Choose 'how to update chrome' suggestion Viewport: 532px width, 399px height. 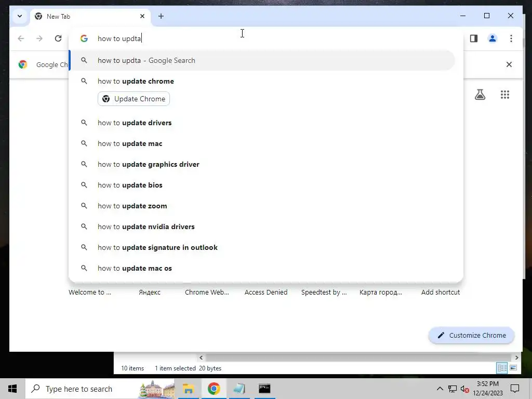[262, 81]
